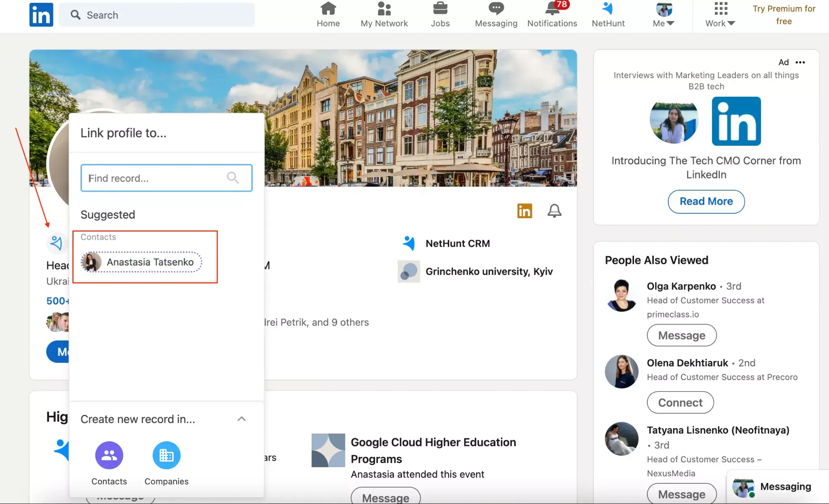Create a new record in Contacts
Viewport: 829px width, 504px height.
[109, 463]
